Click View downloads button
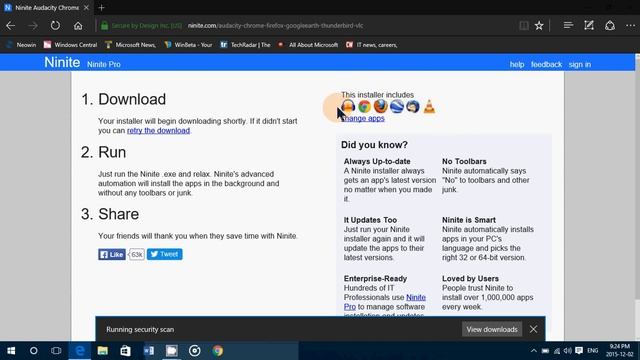Image resolution: width=640 pixels, height=360 pixels. click(492, 329)
